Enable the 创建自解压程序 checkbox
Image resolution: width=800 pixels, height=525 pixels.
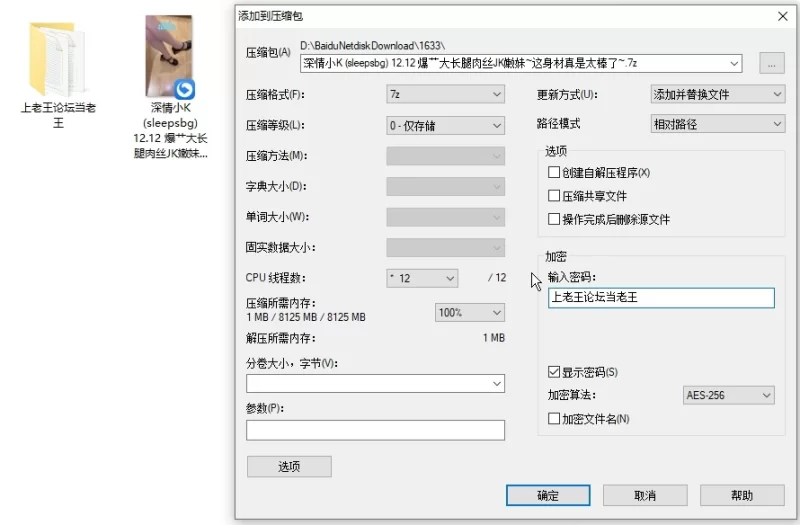pos(554,172)
